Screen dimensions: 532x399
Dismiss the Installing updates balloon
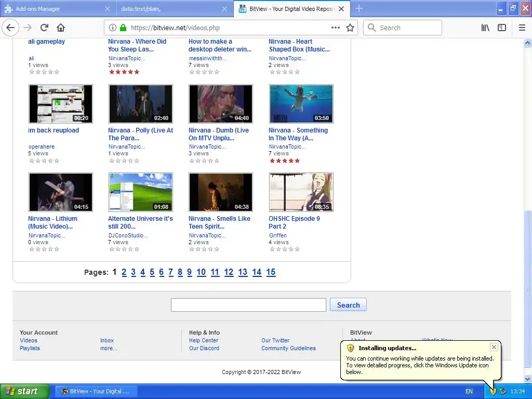(494, 347)
